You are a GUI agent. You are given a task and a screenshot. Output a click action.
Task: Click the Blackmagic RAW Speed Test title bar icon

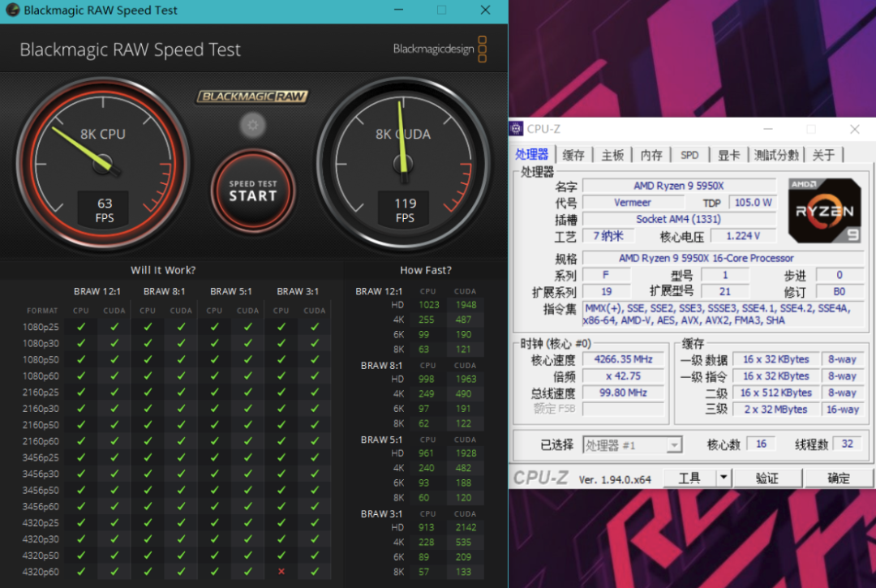pos(12,10)
